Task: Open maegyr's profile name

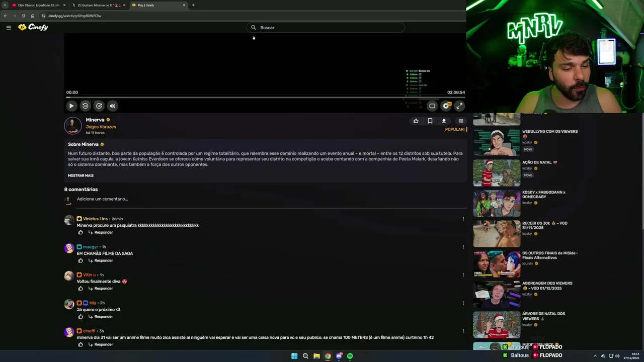Action: [x=91, y=247]
